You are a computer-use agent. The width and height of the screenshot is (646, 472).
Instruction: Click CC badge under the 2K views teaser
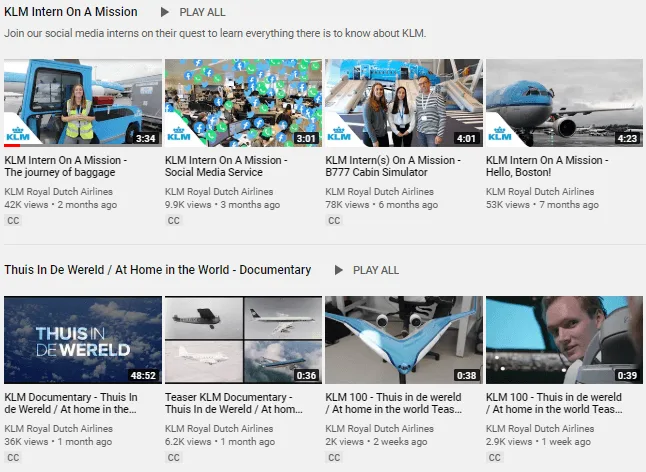(x=334, y=458)
